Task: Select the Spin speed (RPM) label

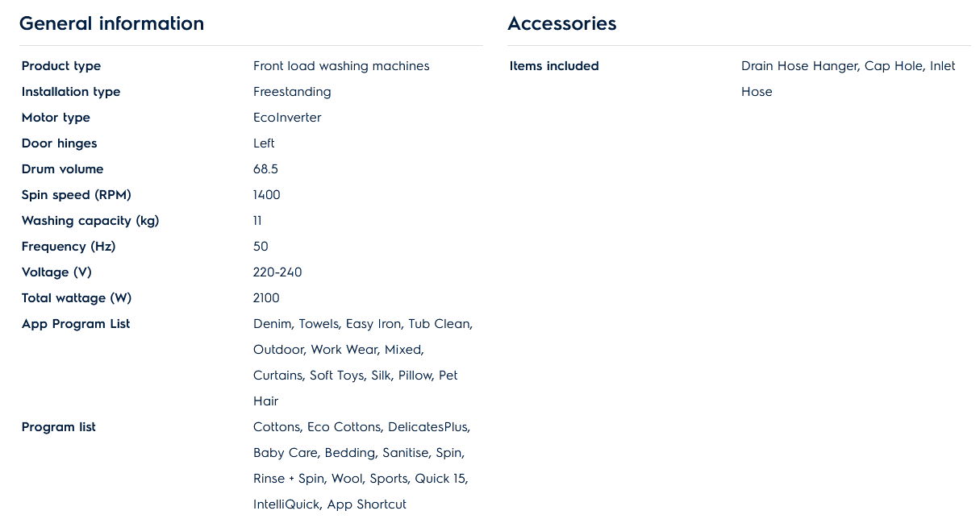Action: click(x=76, y=195)
